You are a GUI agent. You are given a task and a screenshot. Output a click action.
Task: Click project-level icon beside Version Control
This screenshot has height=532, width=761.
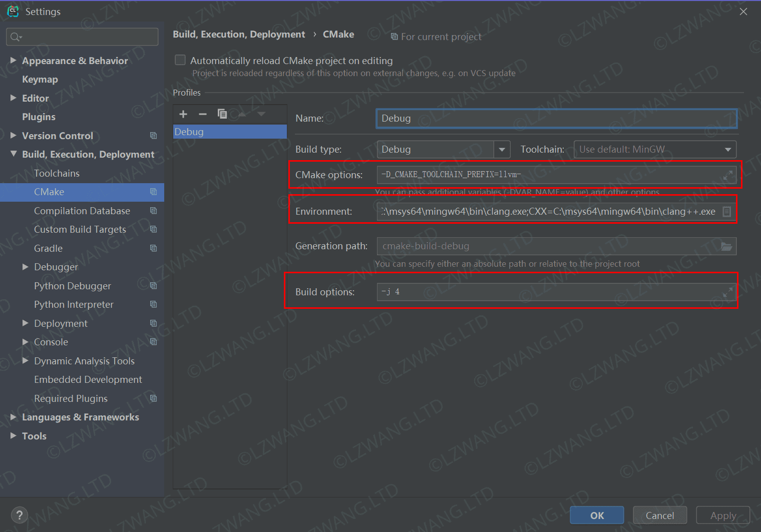153,136
